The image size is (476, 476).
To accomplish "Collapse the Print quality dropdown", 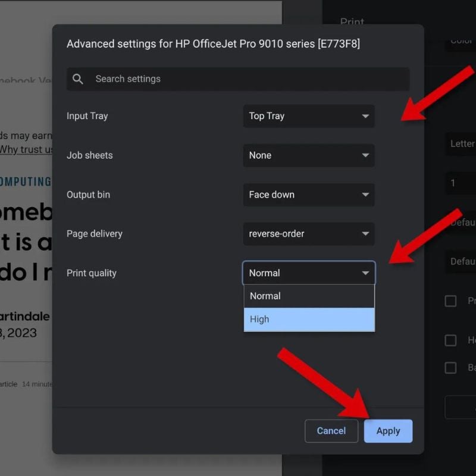I will (309, 273).
